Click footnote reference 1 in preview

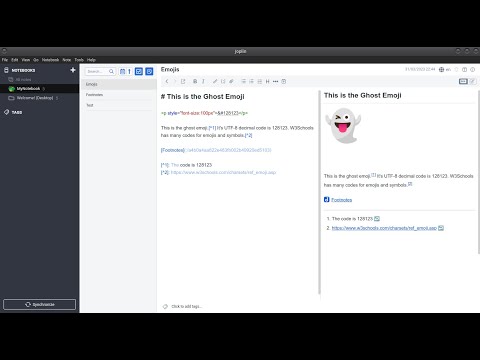pos(373,175)
